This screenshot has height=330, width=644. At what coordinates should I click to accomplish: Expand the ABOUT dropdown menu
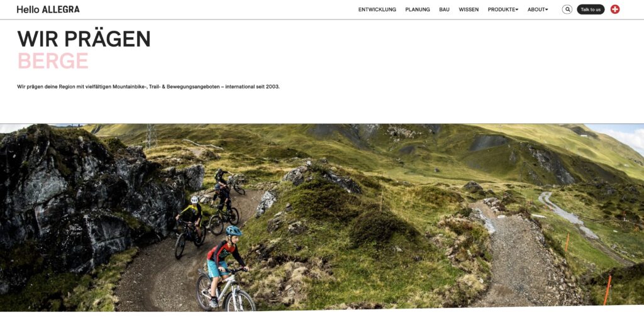(538, 9)
